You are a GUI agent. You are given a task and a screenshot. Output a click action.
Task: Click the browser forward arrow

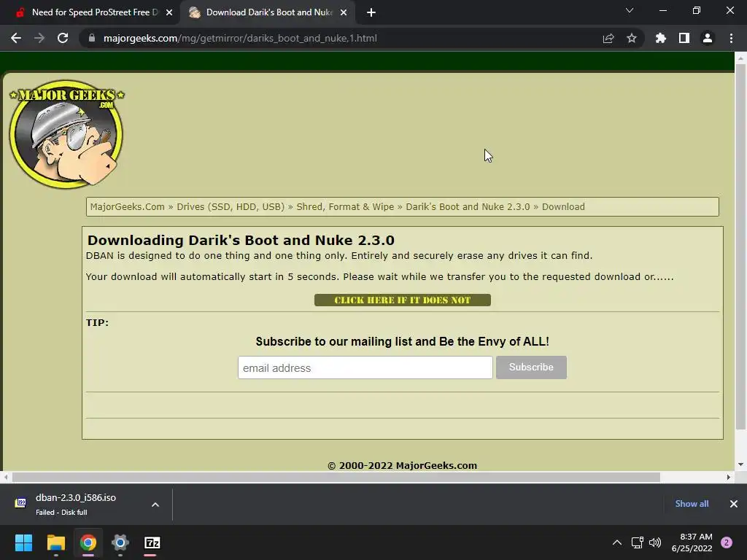[x=39, y=38]
